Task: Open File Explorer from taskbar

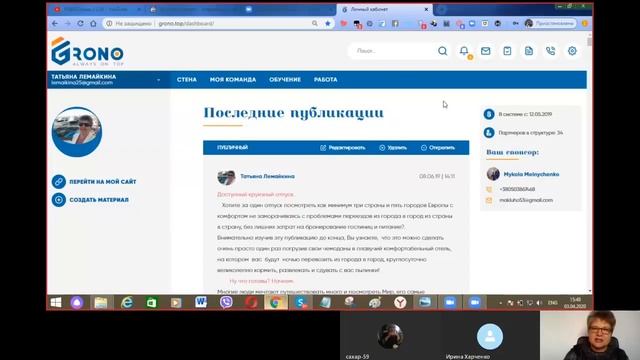Action: coord(101,302)
